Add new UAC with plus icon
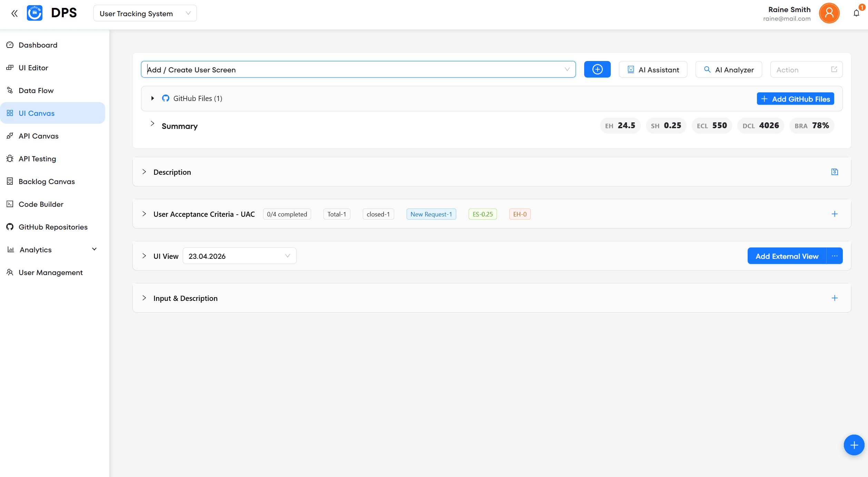The image size is (868, 477). (835, 214)
